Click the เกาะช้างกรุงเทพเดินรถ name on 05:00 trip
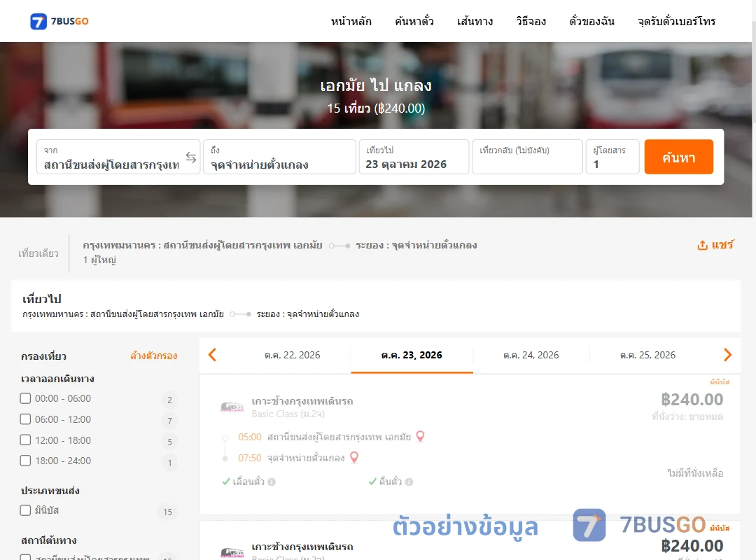Screen dimensions: 756x560 pyautogui.click(x=302, y=401)
